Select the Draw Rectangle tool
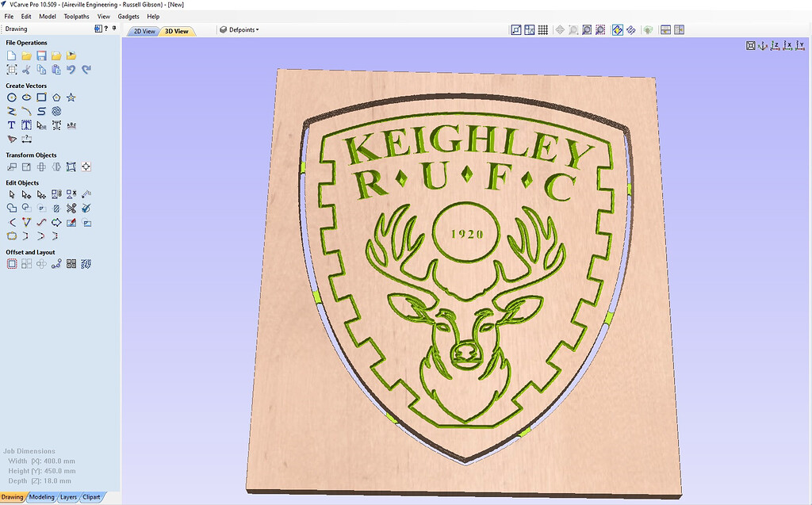The width and height of the screenshot is (812, 505). 40,97
